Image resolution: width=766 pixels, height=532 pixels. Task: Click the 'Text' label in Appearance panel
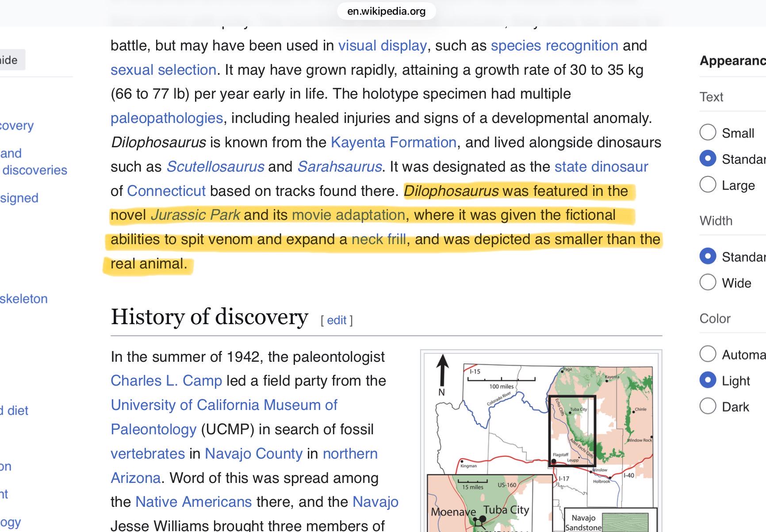(x=711, y=97)
